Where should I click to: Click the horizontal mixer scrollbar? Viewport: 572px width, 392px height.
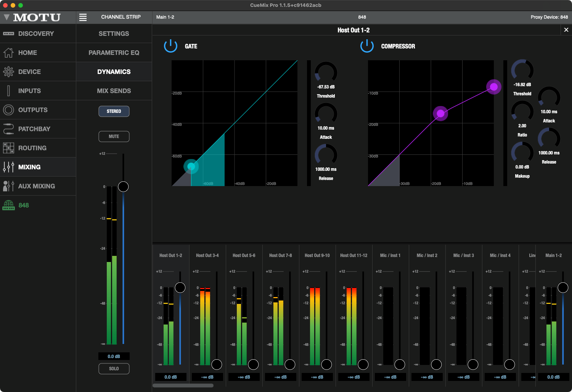click(x=183, y=386)
